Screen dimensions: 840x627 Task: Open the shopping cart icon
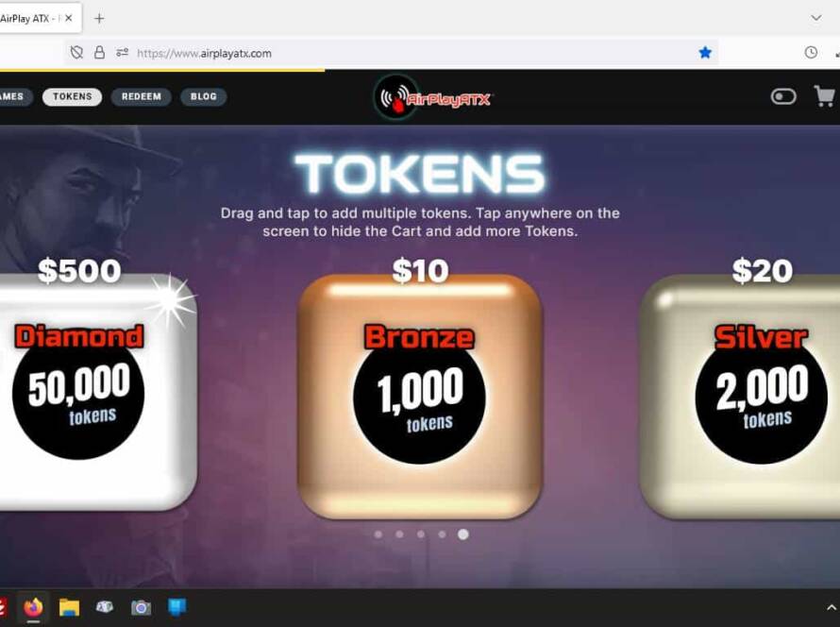click(x=825, y=96)
